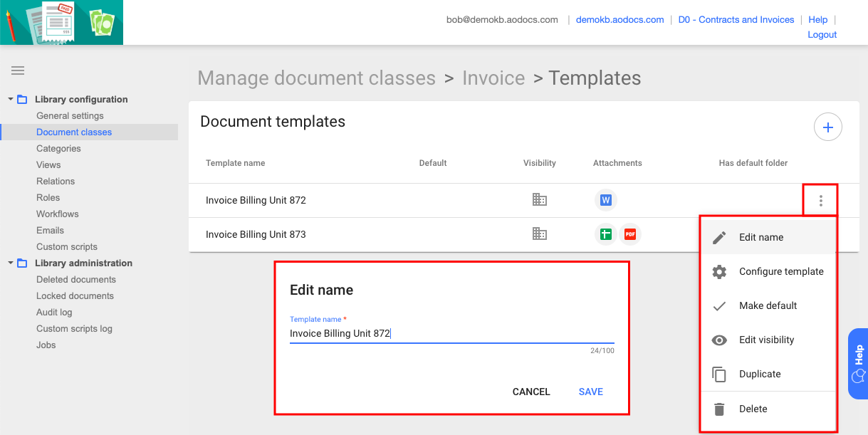868x435 pixels.
Task: Open the Word attachment icon for Unit 872
Action: (x=605, y=200)
